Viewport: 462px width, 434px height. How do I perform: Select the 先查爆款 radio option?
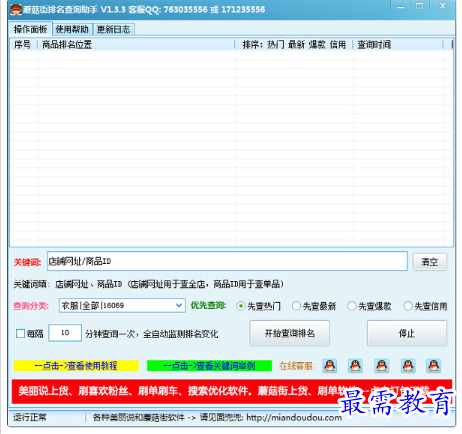[369, 306]
